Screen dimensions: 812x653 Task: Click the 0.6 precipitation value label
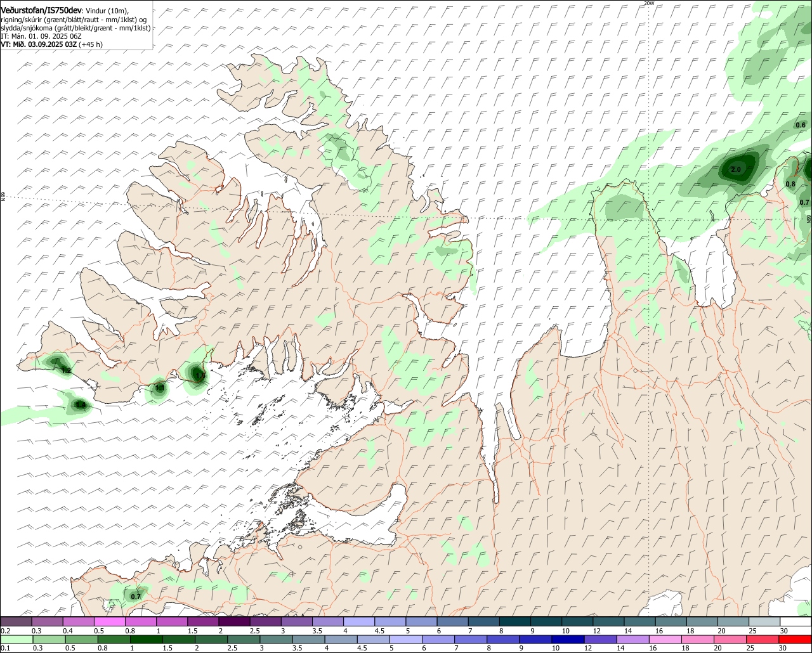(x=801, y=125)
